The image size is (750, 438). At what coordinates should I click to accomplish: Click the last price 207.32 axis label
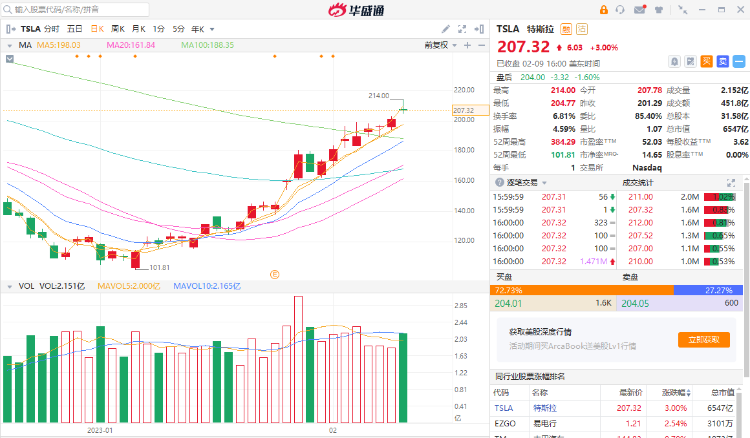471,110
